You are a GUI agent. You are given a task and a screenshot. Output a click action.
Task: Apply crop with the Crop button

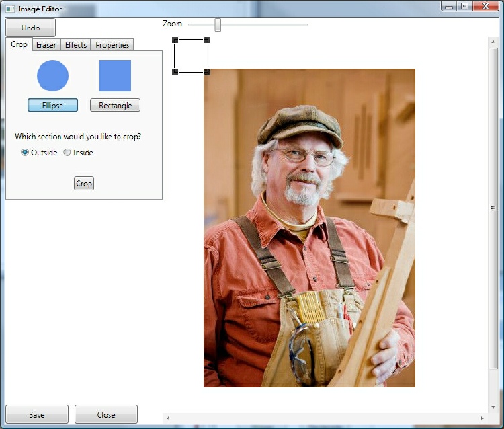tap(84, 183)
